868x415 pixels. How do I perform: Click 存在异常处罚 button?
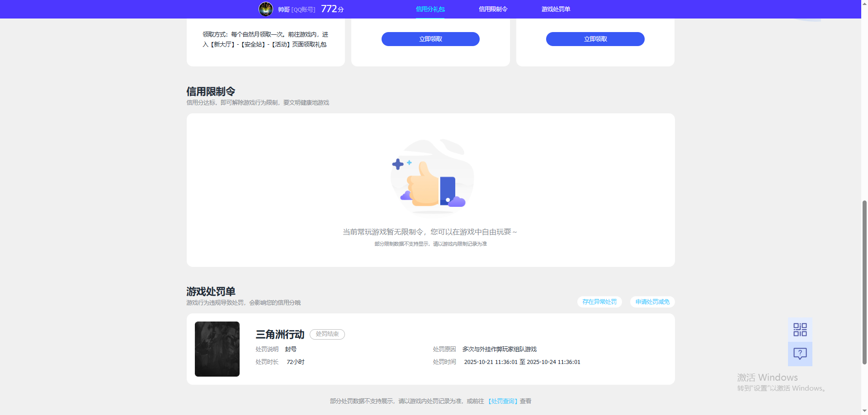599,302
